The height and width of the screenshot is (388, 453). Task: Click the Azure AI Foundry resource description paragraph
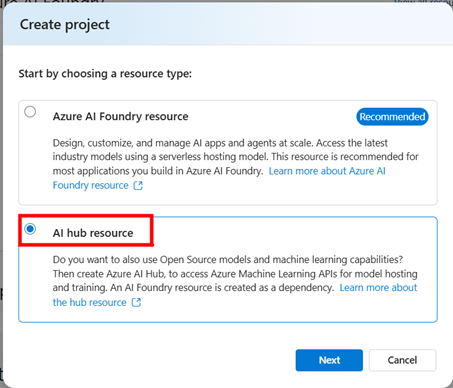click(x=236, y=164)
